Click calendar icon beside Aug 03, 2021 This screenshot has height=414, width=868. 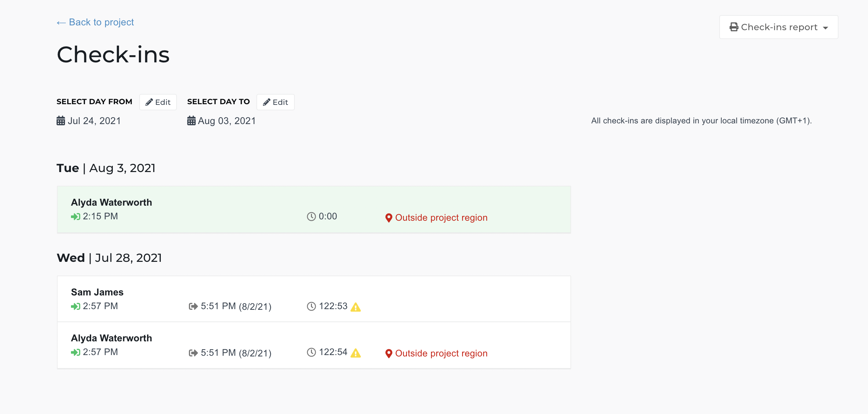coord(191,121)
